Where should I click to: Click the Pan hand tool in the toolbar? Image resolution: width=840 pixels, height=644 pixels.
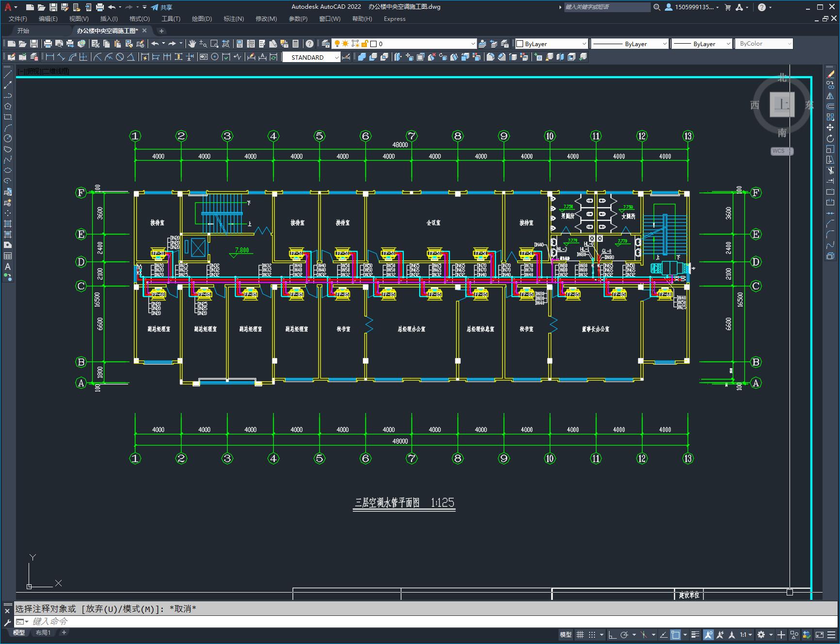tap(192, 44)
